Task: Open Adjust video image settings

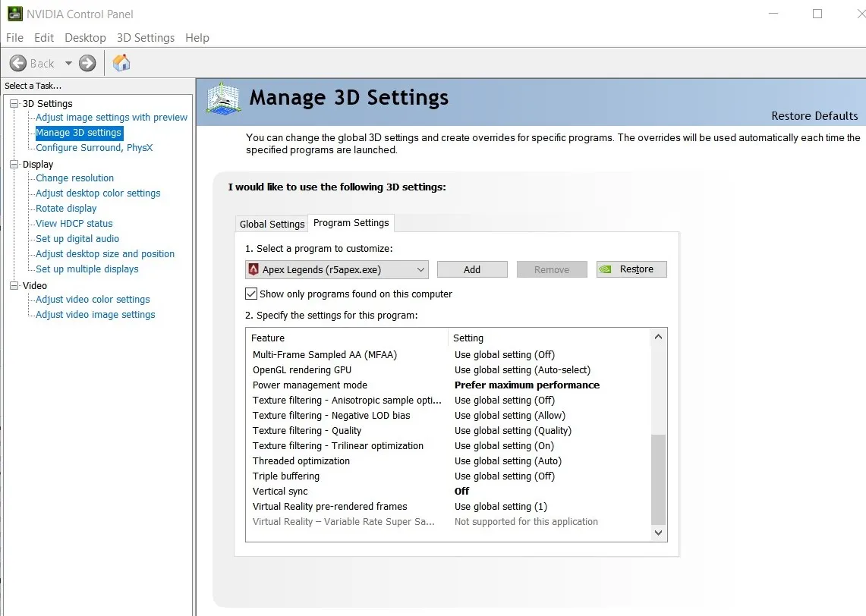Action: click(x=96, y=315)
